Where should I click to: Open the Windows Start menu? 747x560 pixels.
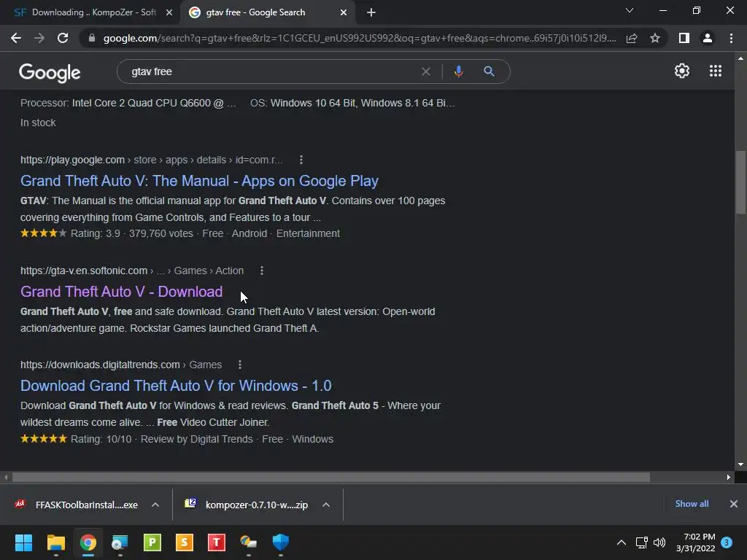click(x=23, y=542)
